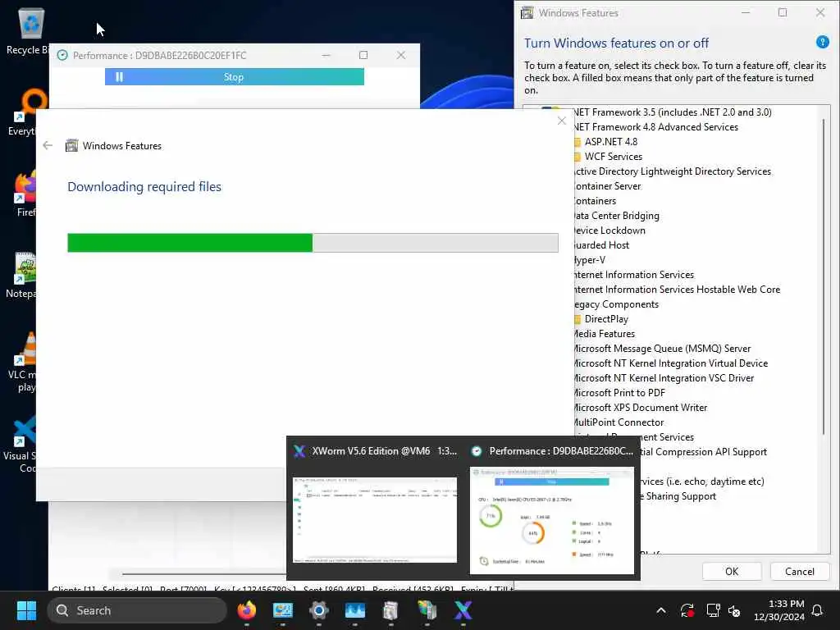Open the help icon in Windows Features
840x630 pixels.
[822, 42]
